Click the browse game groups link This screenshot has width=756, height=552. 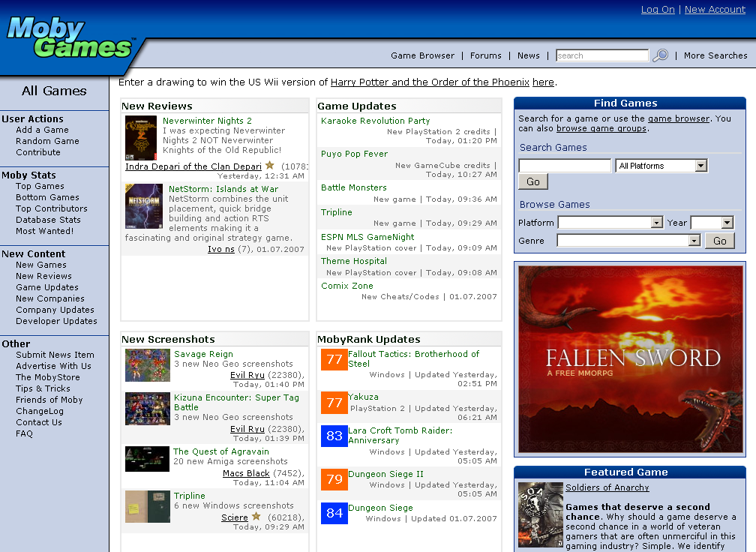point(601,128)
